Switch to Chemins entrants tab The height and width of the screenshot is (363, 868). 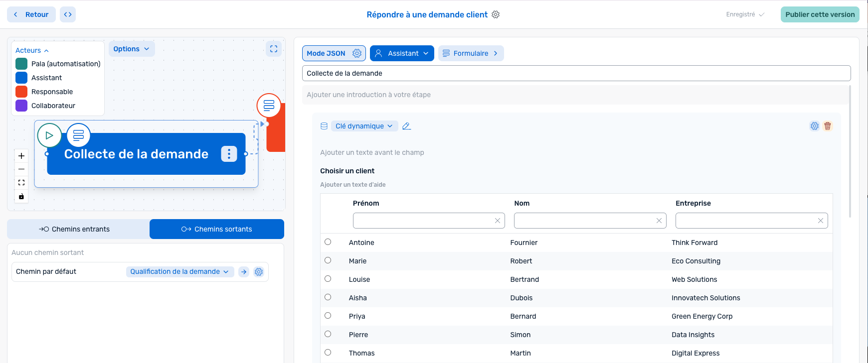coord(78,229)
